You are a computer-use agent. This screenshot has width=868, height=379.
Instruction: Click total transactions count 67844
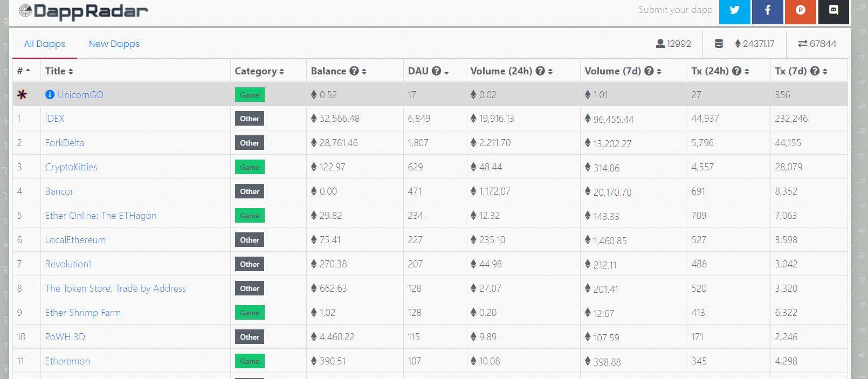(x=823, y=44)
